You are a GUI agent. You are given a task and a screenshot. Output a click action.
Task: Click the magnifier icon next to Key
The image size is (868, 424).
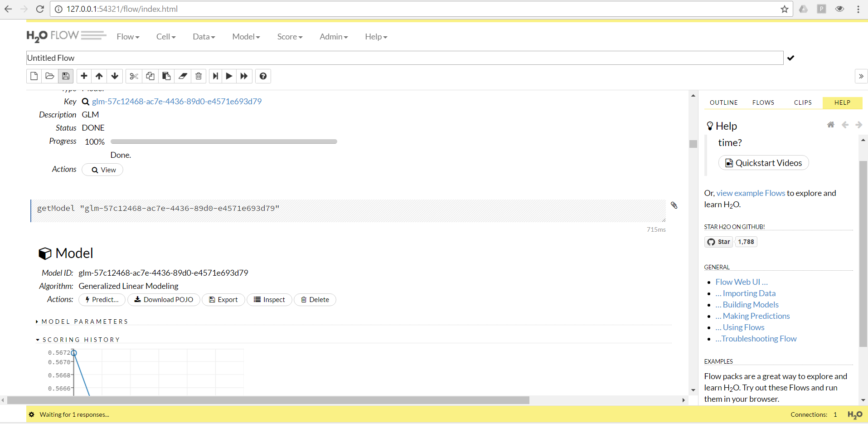[85, 102]
